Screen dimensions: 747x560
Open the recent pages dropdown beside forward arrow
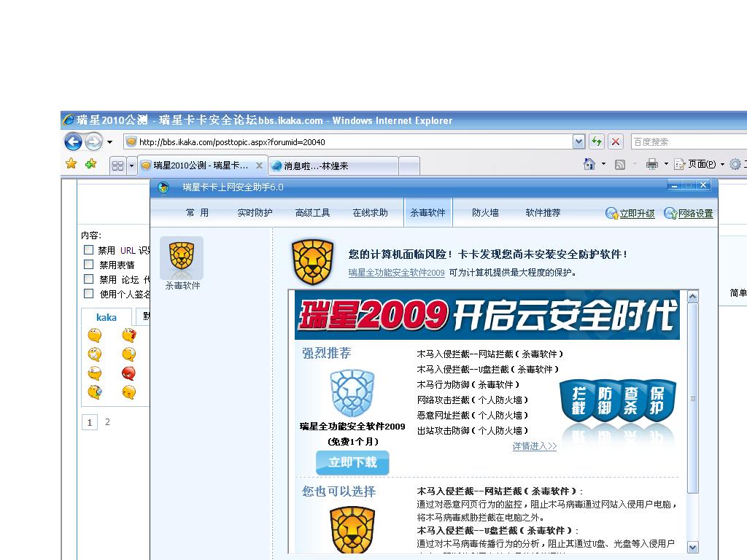coord(109,142)
